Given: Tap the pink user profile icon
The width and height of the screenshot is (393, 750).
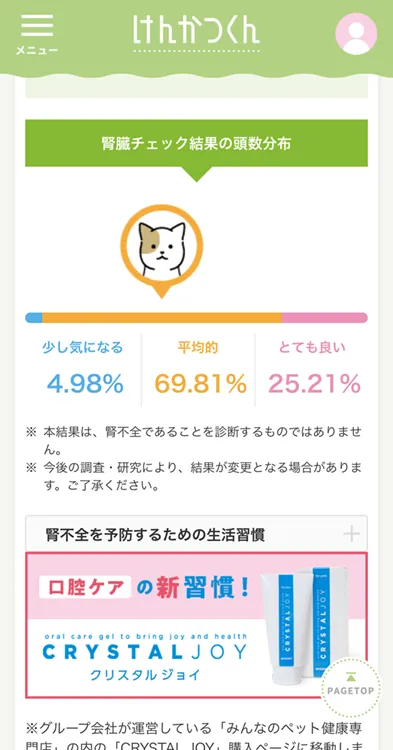Looking at the screenshot, I should coord(356,34).
